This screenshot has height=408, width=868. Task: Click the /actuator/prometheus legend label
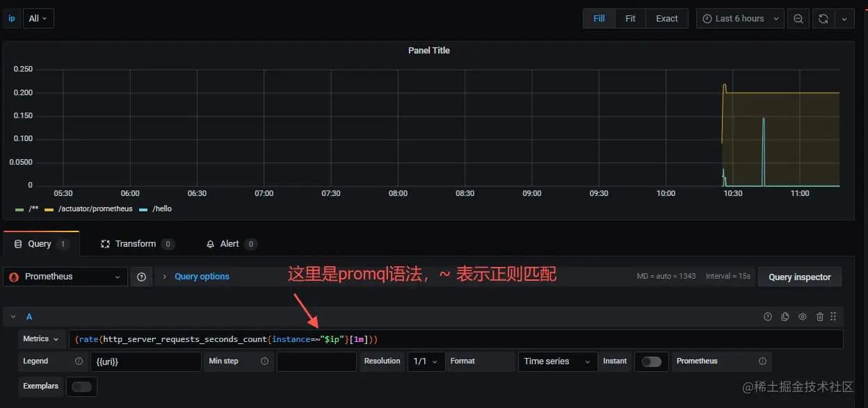(95, 209)
